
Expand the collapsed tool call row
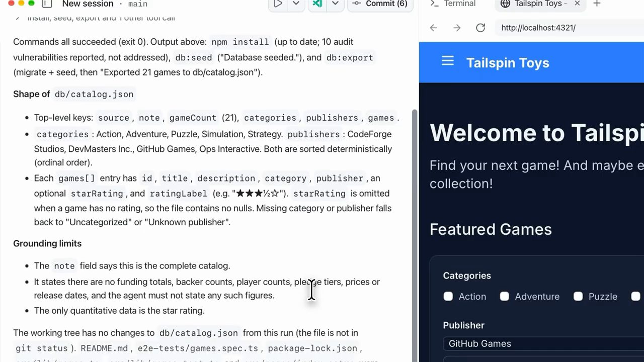96,18
